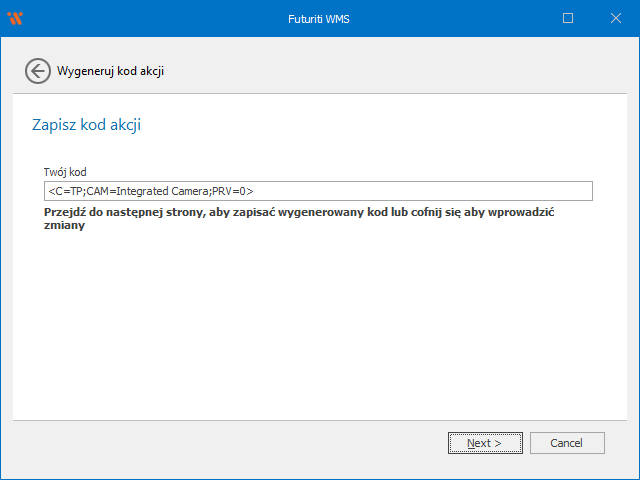Click empty title bar left of the title
The height and width of the screenshot is (480, 640).
point(150,18)
